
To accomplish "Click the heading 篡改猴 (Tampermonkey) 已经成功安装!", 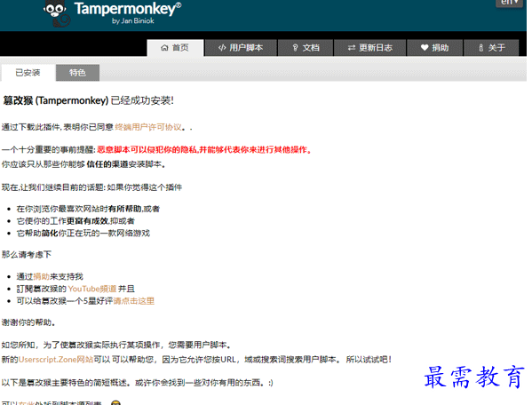I will pos(88,100).
